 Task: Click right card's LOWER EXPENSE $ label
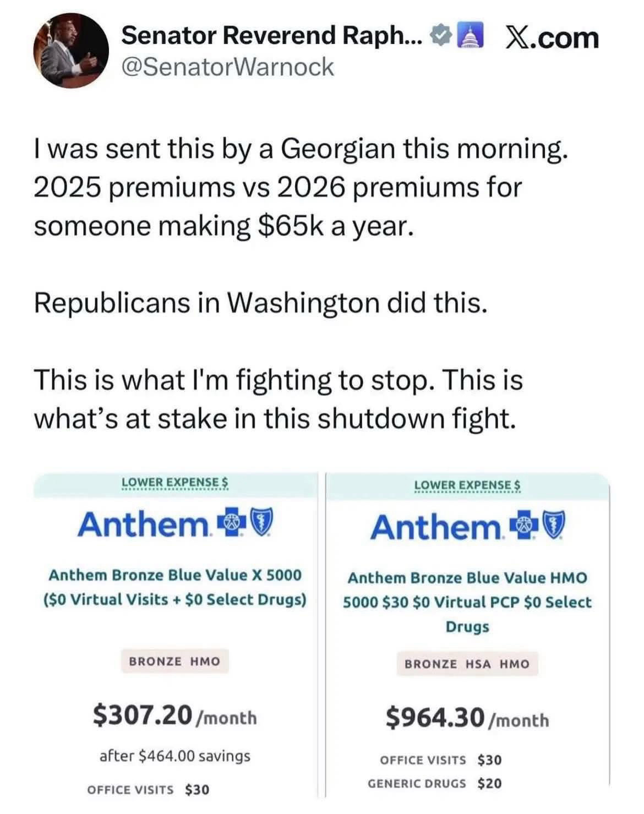pos(468,485)
